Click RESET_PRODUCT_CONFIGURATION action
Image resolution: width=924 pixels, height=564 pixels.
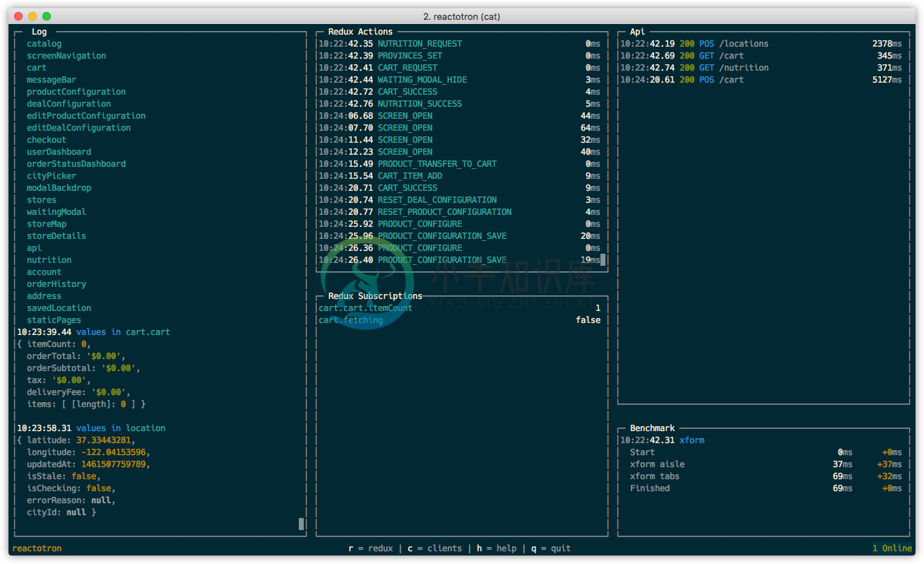point(459,212)
